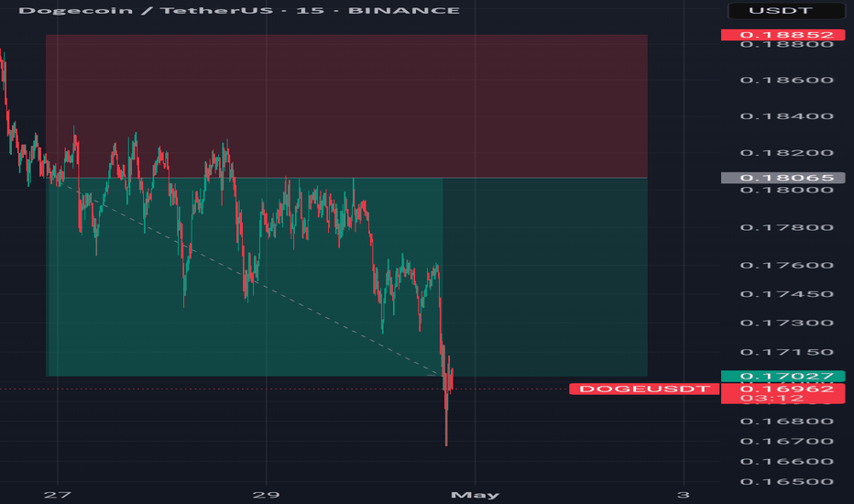Viewport: 854px width, 504px height.
Task: Click the 0.18000 price axis value
Action: pyautogui.click(x=786, y=190)
